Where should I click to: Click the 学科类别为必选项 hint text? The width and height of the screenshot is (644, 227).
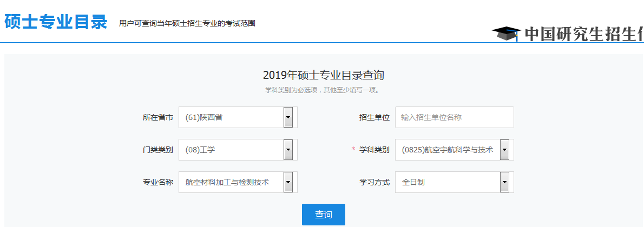[x=323, y=90]
